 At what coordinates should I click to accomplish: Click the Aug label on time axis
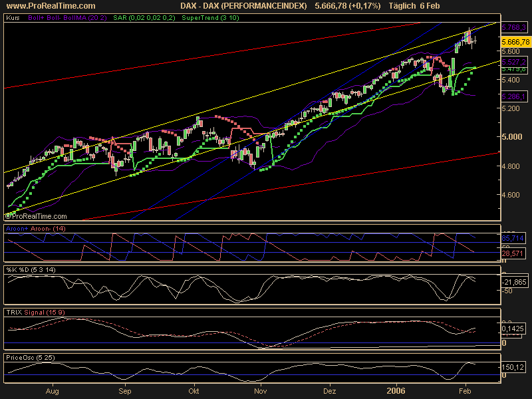(52, 391)
